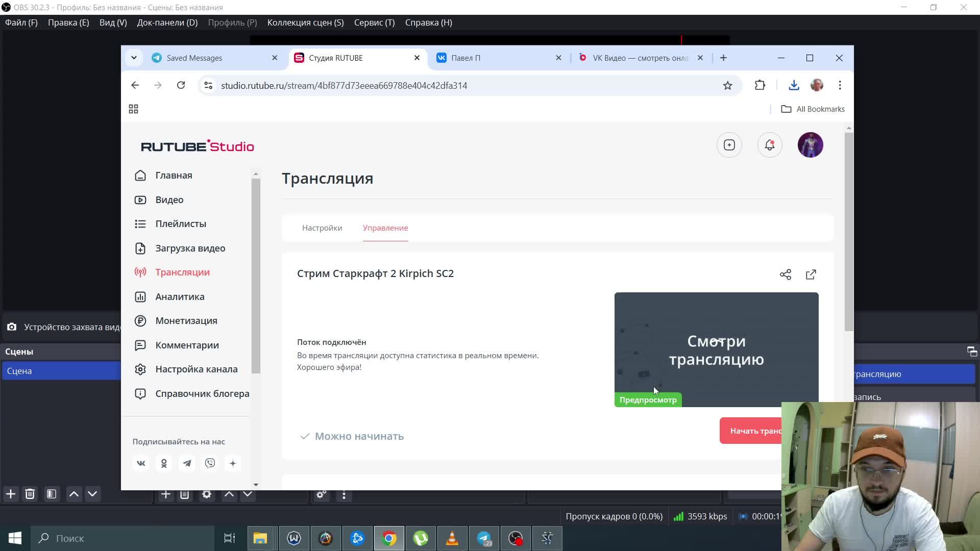Image resolution: width=980 pixels, height=551 pixels.
Task: Open the Chrome three-dot menu
Action: (840, 85)
